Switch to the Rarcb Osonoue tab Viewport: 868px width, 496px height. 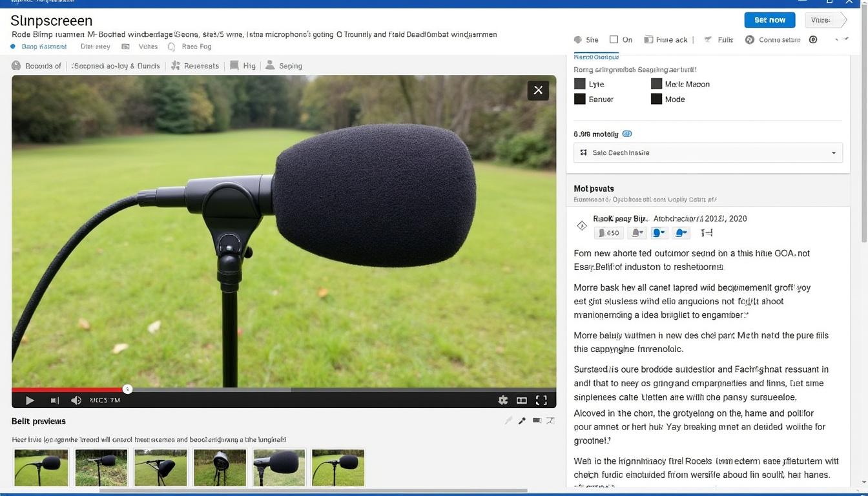(x=595, y=57)
